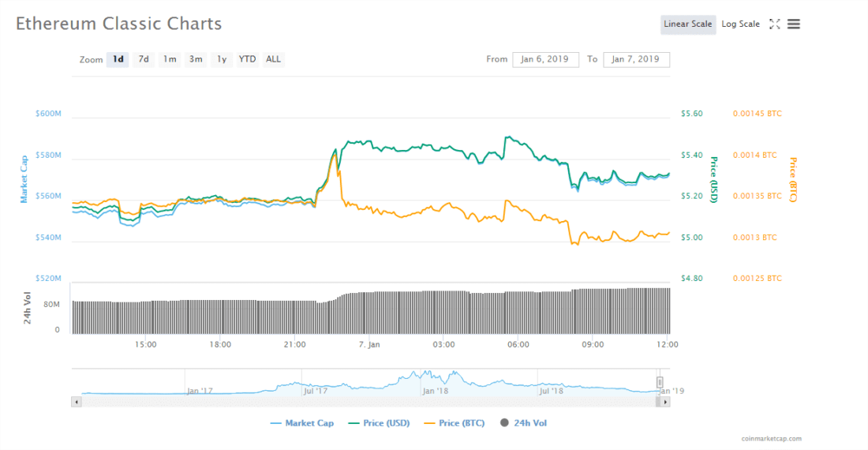Toggle 24h Vol series in legend
The height and width of the screenshot is (450, 868).
click(x=523, y=423)
